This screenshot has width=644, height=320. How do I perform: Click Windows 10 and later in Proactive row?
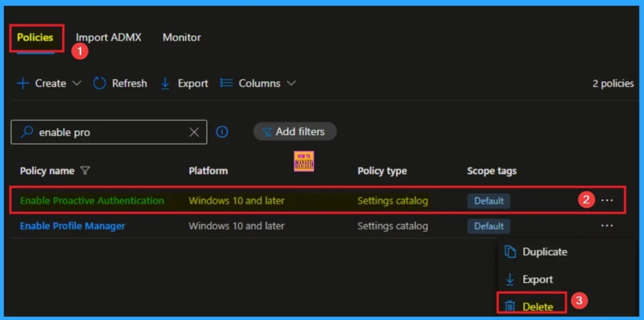pos(236,201)
